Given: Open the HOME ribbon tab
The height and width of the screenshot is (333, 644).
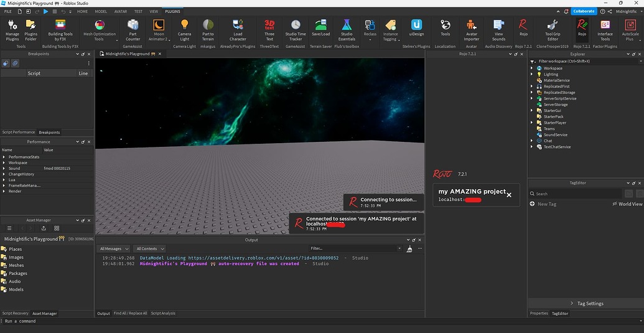Looking at the screenshot, I should (x=83, y=11).
